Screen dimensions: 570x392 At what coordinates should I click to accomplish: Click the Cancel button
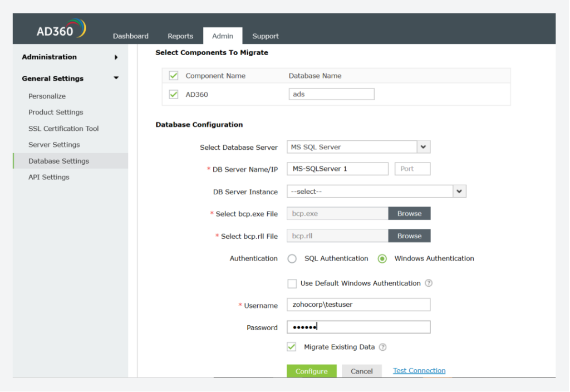pyautogui.click(x=362, y=371)
